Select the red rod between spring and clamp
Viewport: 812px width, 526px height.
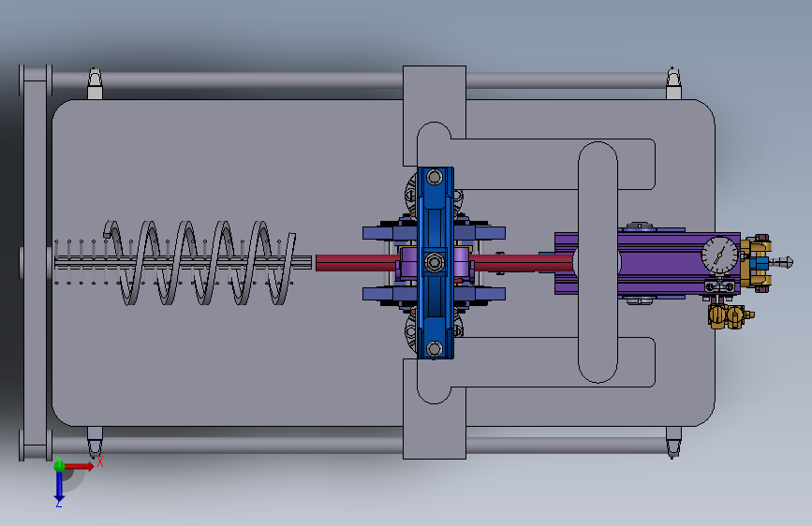(358, 263)
